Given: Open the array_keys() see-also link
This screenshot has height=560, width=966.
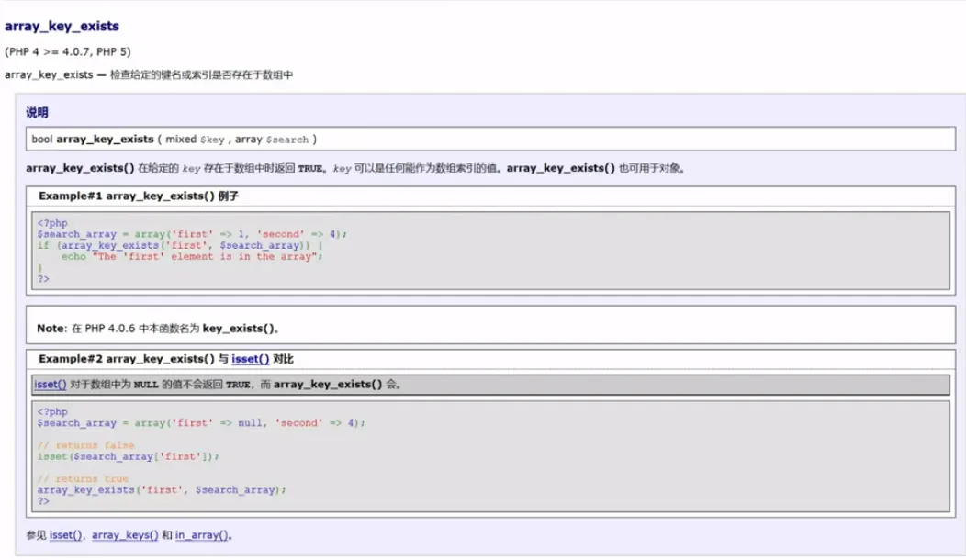Looking at the screenshot, I should (x=125, y=535).
